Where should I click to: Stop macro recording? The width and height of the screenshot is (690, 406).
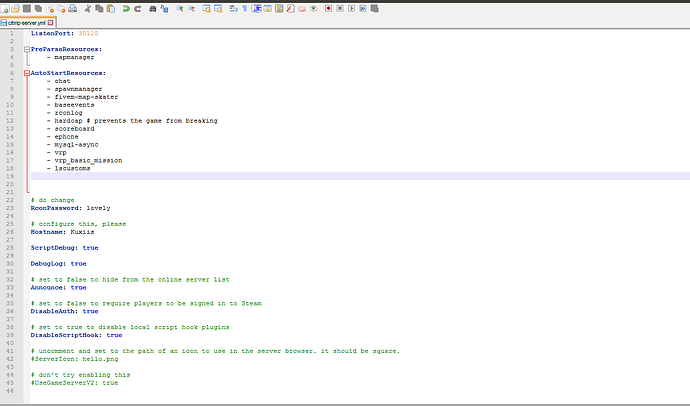[x=340, y=8]
